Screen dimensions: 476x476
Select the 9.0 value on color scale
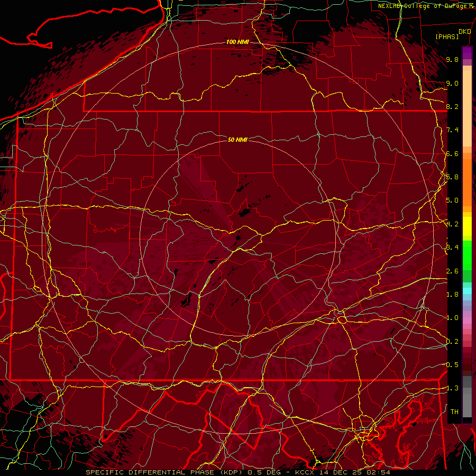[x=452, y=83]
